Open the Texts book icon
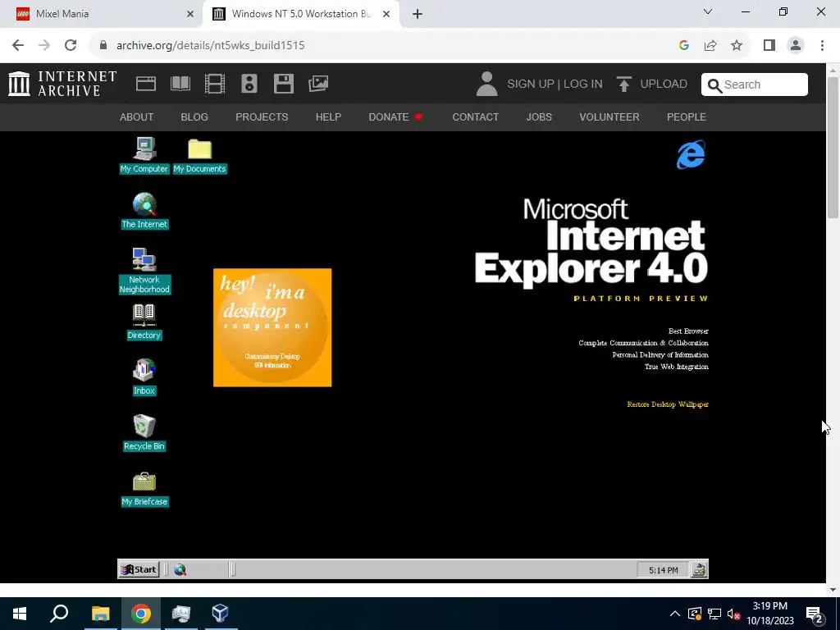Image resolution: width=840 pixels, height=630 pixels. [180, 84]
